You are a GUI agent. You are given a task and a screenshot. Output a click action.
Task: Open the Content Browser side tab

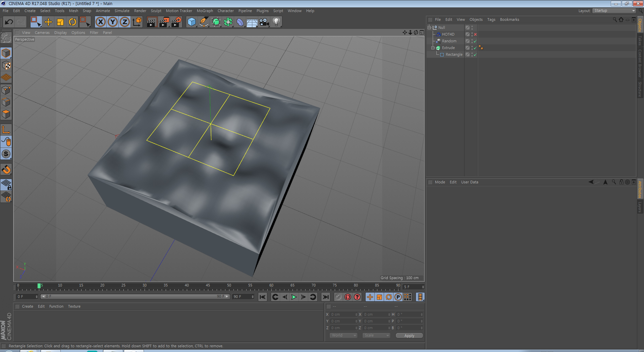point(640,63)
